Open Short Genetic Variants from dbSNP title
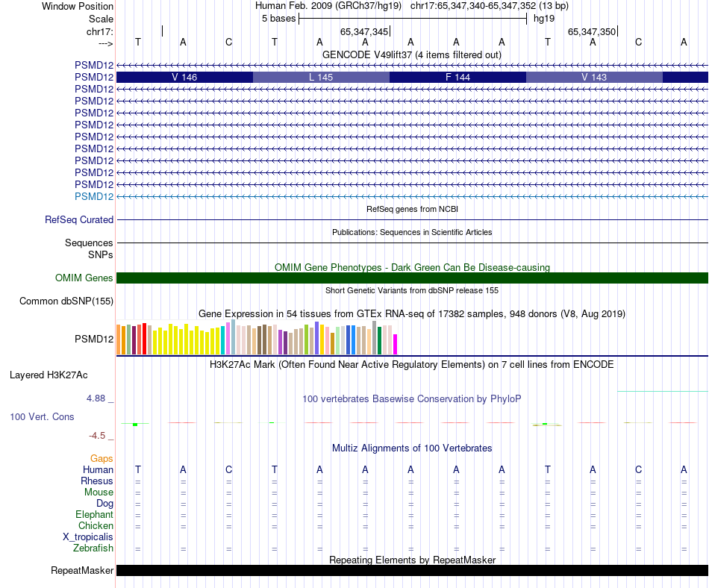The image size is (709, 588). pyautogui.click(x=412, y=290)
